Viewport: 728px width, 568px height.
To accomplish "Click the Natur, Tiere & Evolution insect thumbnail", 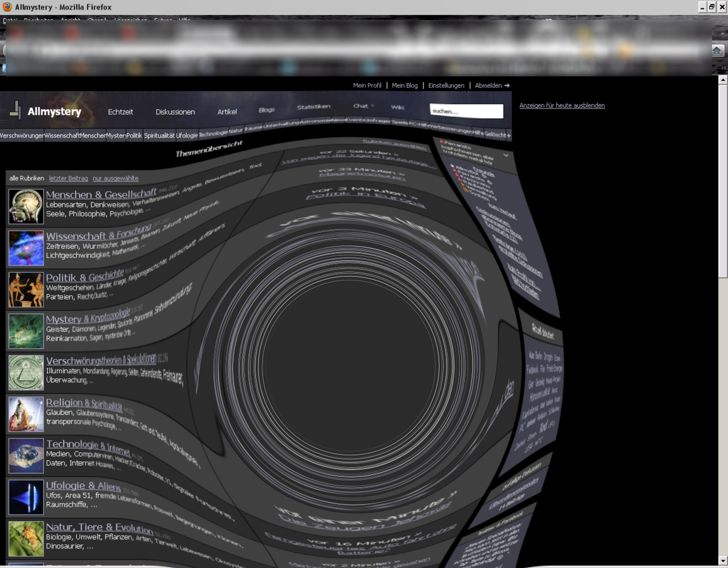I will pyautogui.click(x=26, y=538).
